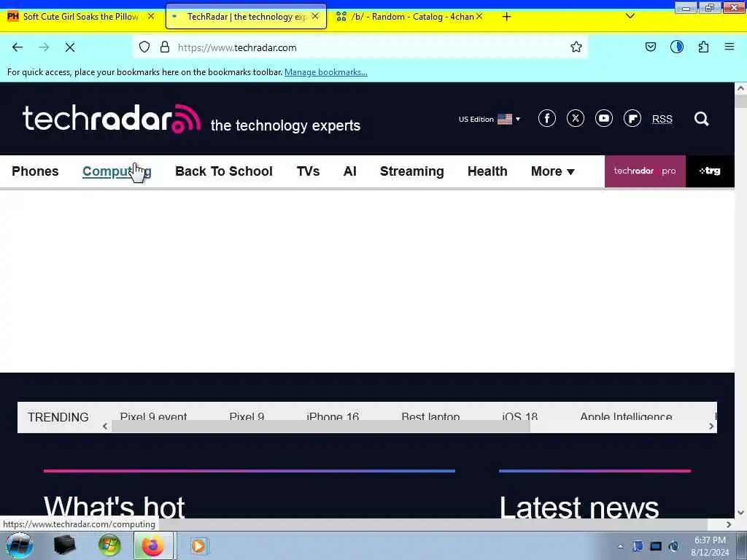The height and width of the screenshot is (560, 747).
Task: Open the Computing section
Action: tap(117, 171)
